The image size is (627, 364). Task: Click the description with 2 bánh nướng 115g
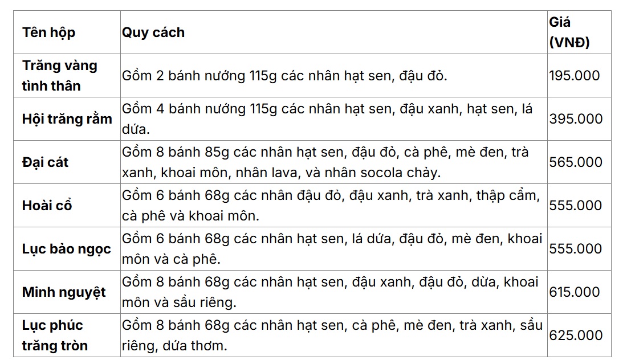click(x=284, y=76)
